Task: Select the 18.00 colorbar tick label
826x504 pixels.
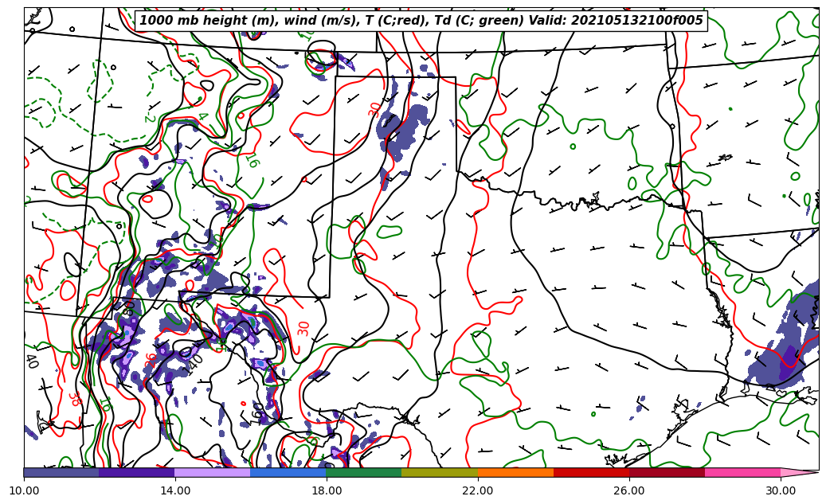Action: pyautogui.click(x=327, y=490)
